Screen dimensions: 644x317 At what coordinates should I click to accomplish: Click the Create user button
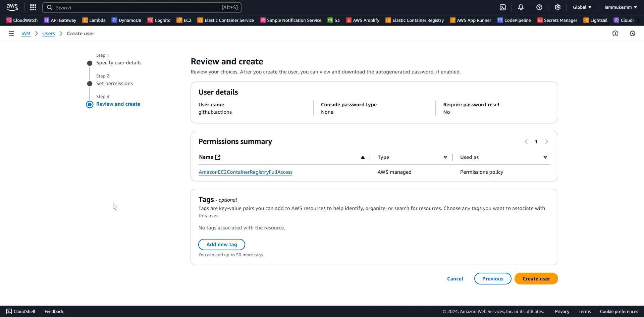click(x=536, y=278)
